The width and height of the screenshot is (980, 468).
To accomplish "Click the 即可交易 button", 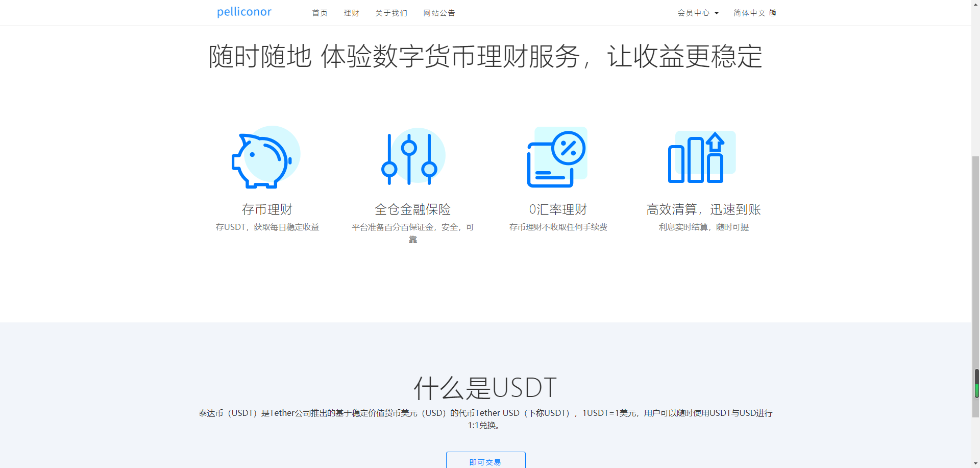I will (x=485, y=460).
